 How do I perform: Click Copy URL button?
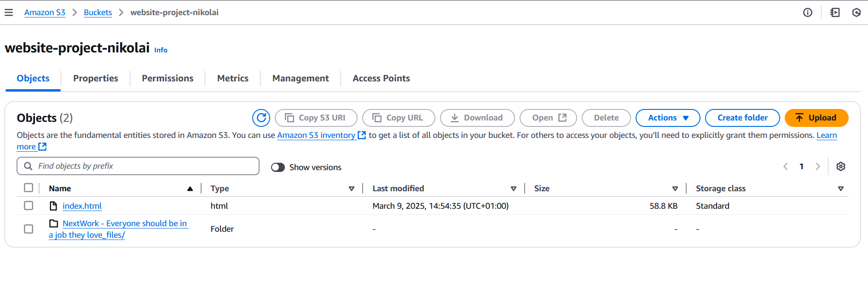399,118
